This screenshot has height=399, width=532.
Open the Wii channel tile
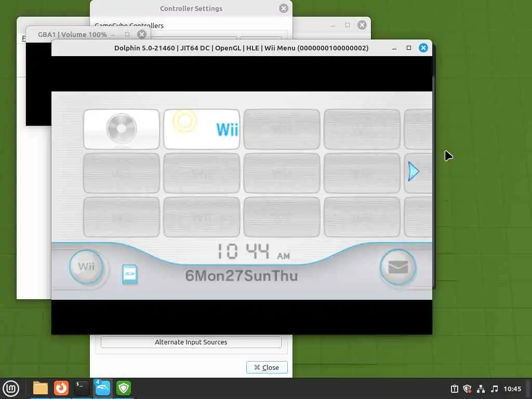[x=202, y=129]
